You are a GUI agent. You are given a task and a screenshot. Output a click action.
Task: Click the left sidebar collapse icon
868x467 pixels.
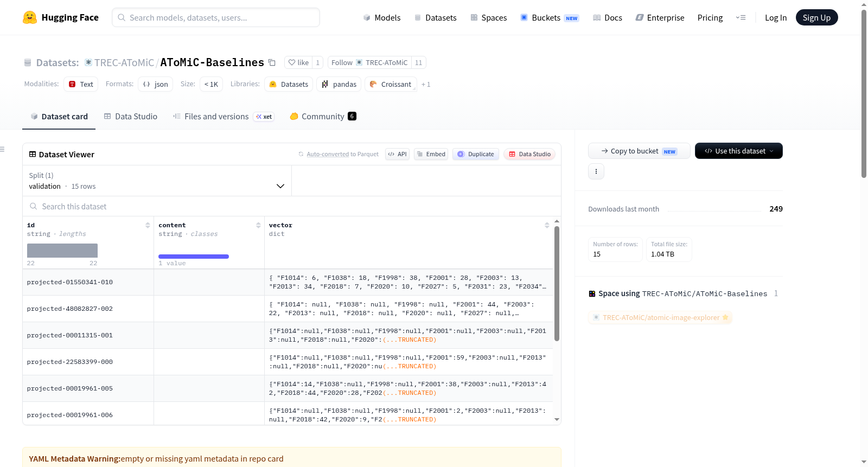pos(2,149)
